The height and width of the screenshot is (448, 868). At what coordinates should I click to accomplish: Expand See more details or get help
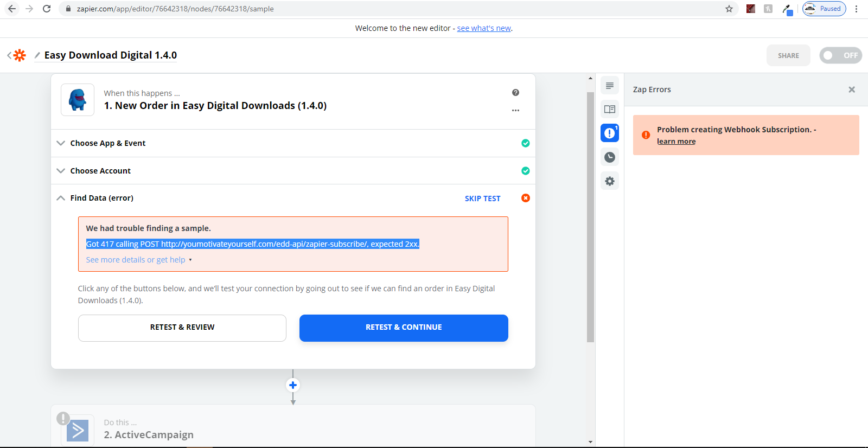click(x=139, y=260)
